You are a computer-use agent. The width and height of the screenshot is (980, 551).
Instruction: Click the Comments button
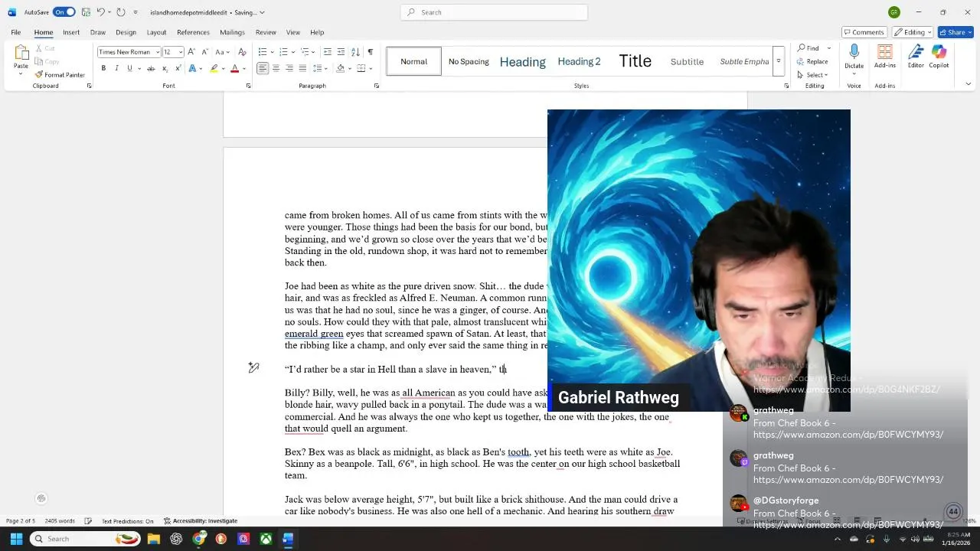tap(864, 32)
